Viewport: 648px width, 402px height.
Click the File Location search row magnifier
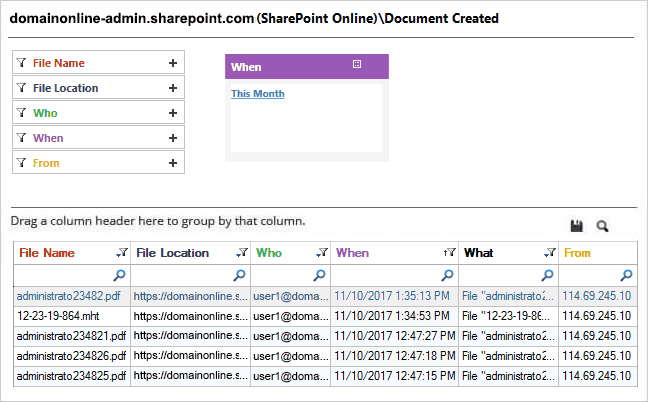coord(239,275)
